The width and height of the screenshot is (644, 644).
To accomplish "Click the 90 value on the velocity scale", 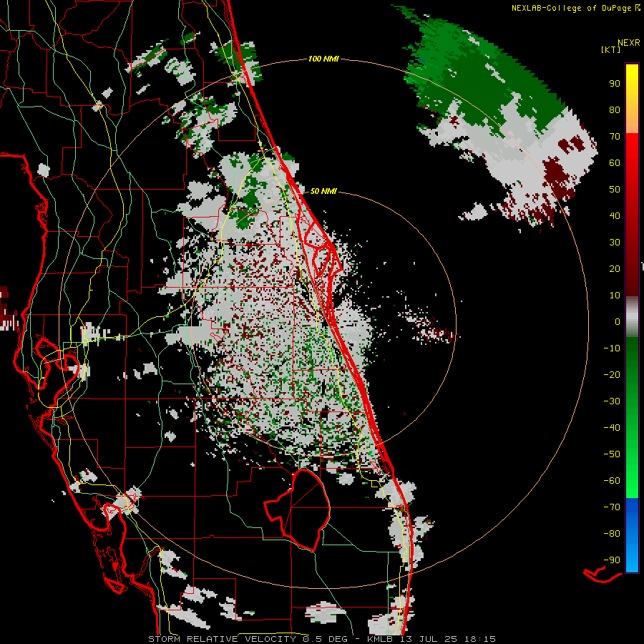I will click(615, 84).
